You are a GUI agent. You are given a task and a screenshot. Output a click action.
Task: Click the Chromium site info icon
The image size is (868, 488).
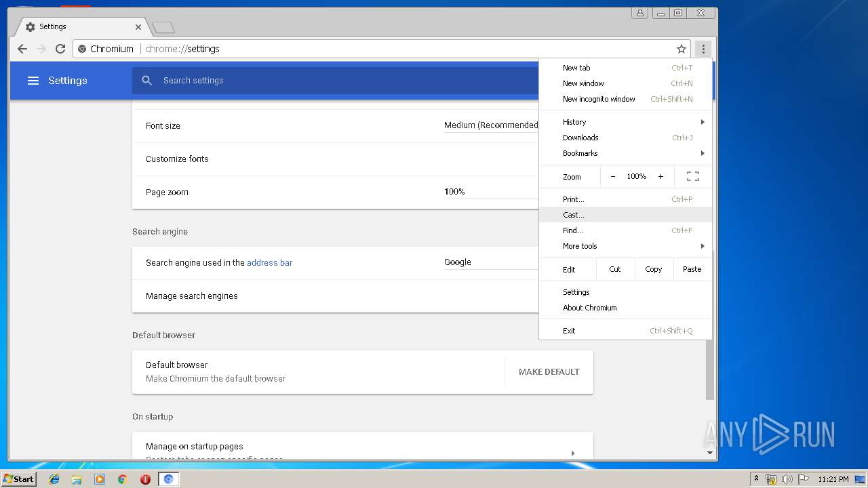pos(82,49)
